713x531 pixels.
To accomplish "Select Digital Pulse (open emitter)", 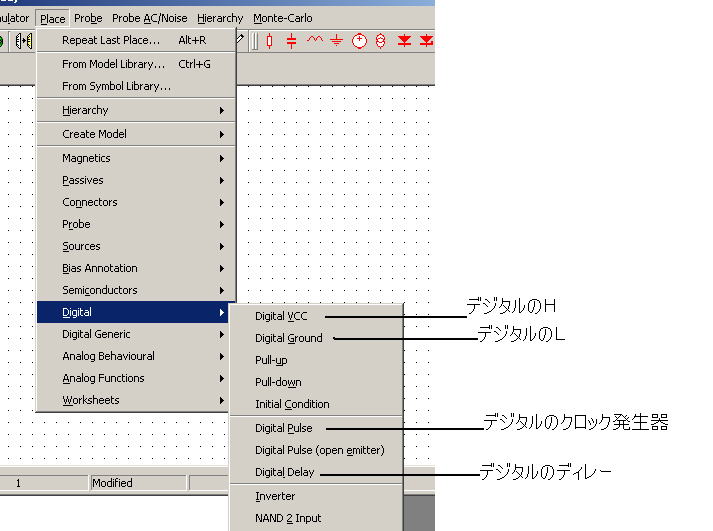I will point(316,450).
